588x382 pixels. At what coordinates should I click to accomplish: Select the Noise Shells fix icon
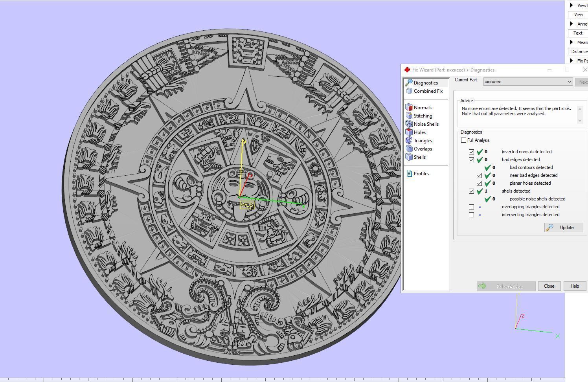tap(409, 124)
